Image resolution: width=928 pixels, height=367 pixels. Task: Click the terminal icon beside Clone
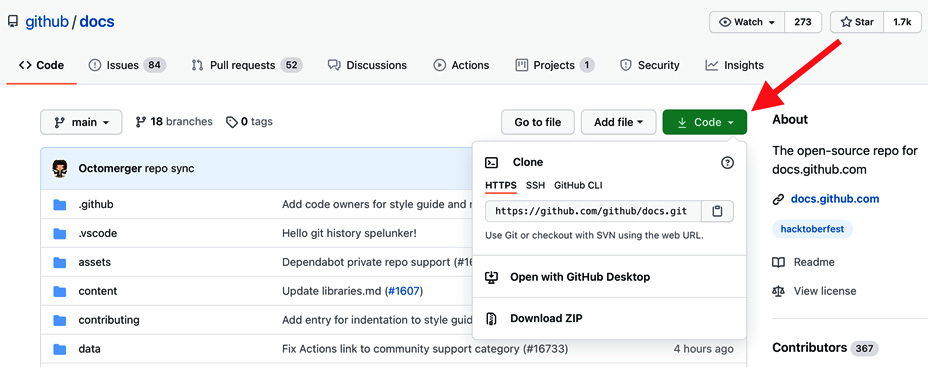pos(491,162)
